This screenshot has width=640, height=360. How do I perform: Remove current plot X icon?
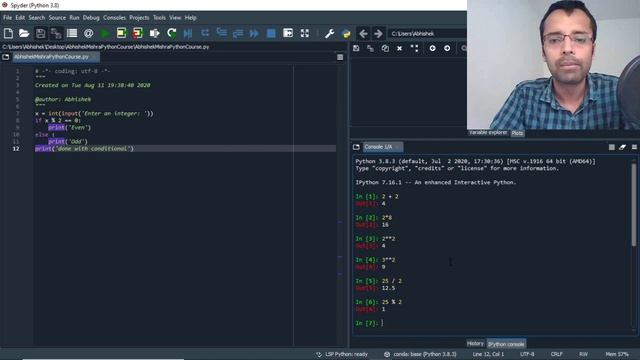[x=399, y=48]
